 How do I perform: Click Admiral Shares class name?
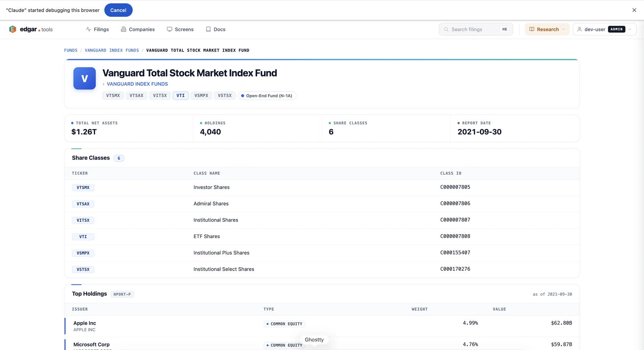[x=211, y=204]
